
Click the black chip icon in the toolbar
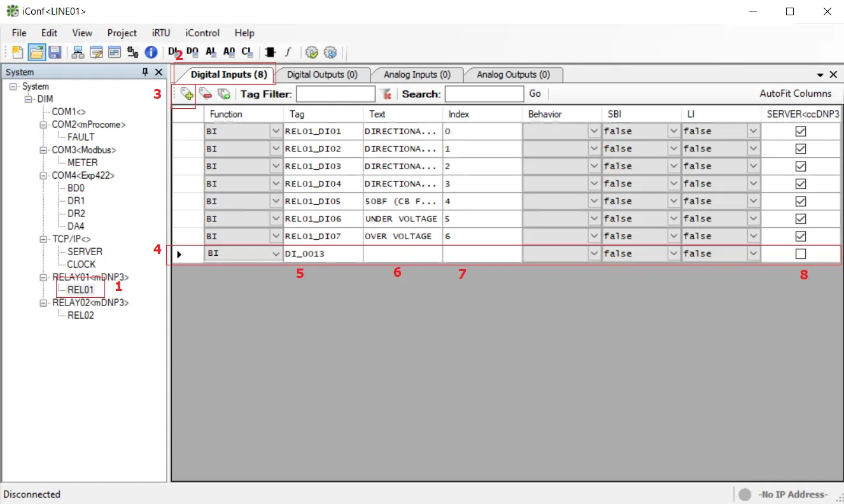(x=270, y=52)
